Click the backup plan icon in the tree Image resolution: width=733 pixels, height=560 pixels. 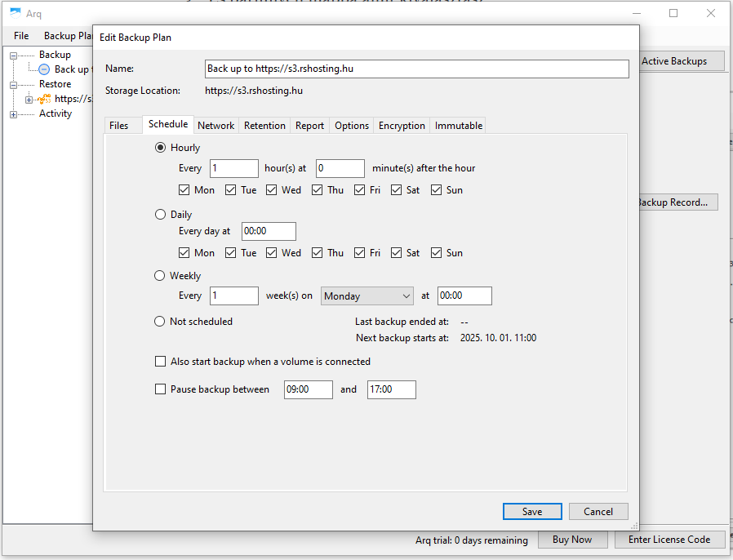44,69
